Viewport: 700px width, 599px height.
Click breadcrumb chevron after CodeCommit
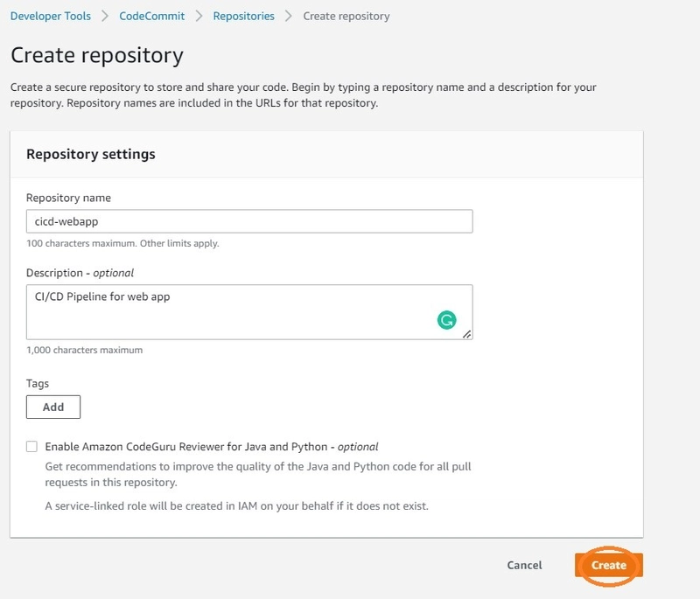click(x=199, y=16)
